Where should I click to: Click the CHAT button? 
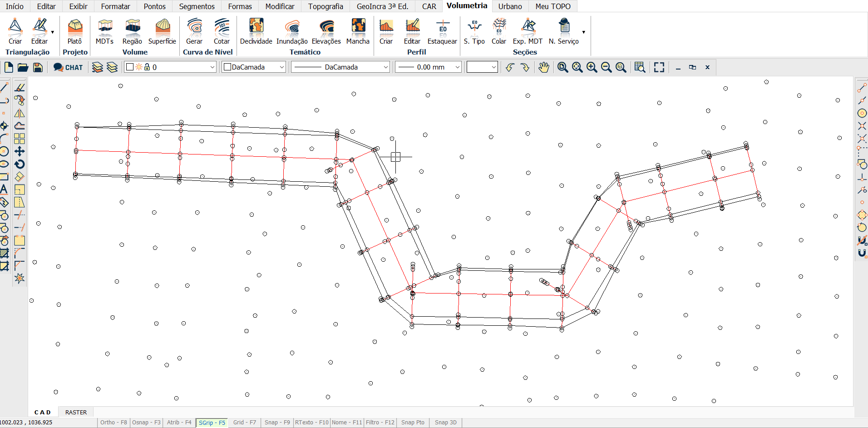click(68, 67)
